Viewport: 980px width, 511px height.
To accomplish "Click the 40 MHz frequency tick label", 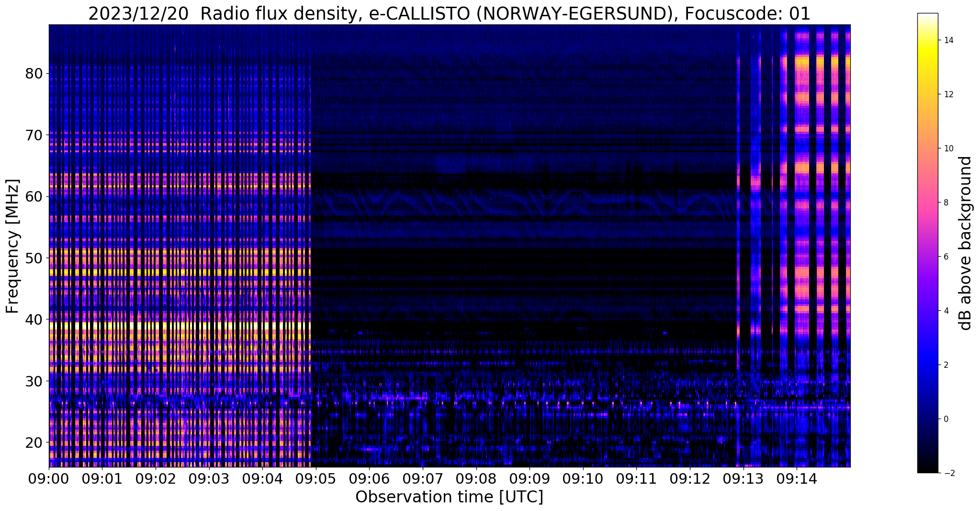I will 34,319.
